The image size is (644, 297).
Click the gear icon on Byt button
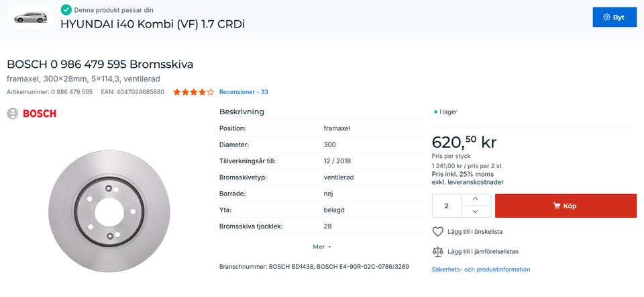pyautogui.click(x=606, y=17)
